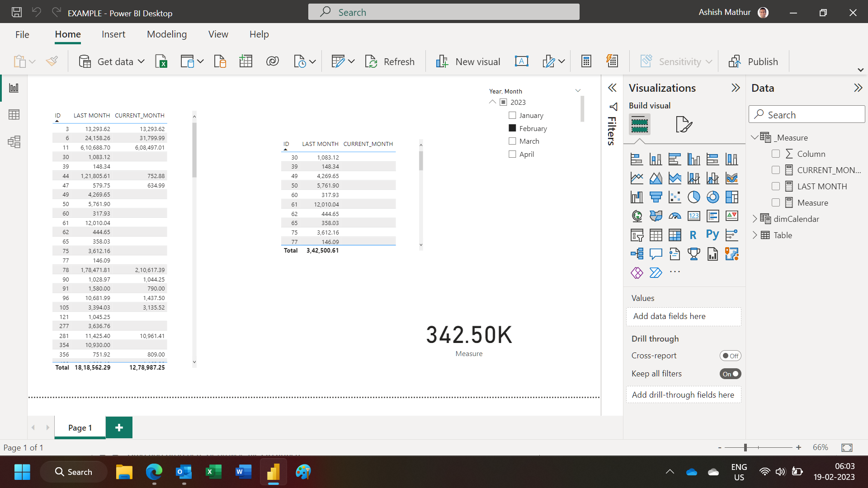The height and width of the screenshot is (488, 868).
Task: Open the Modeling ribbon tab
Action: [167, 34]
